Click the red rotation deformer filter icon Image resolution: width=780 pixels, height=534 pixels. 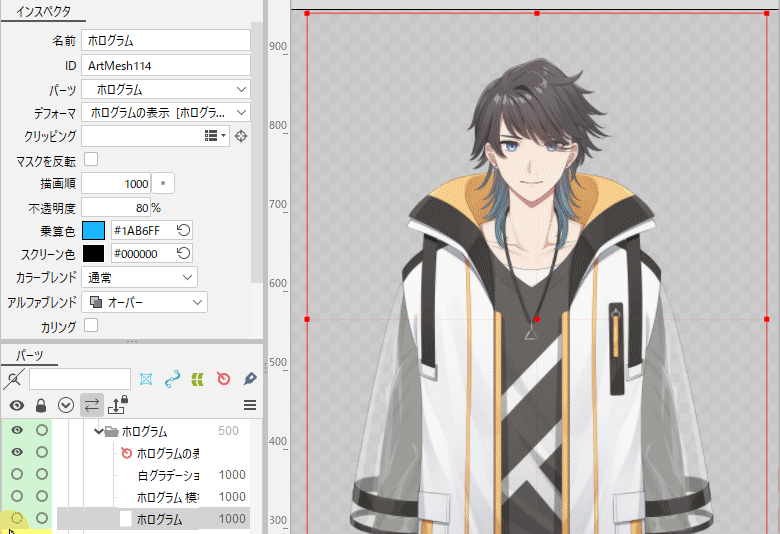(x=224, y=379)
